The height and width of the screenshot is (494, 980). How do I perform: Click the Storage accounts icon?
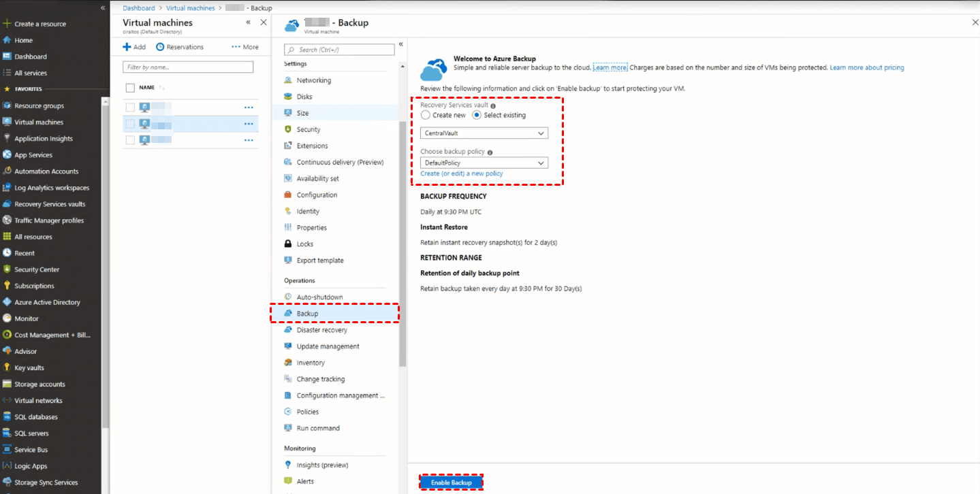(7, 384)
